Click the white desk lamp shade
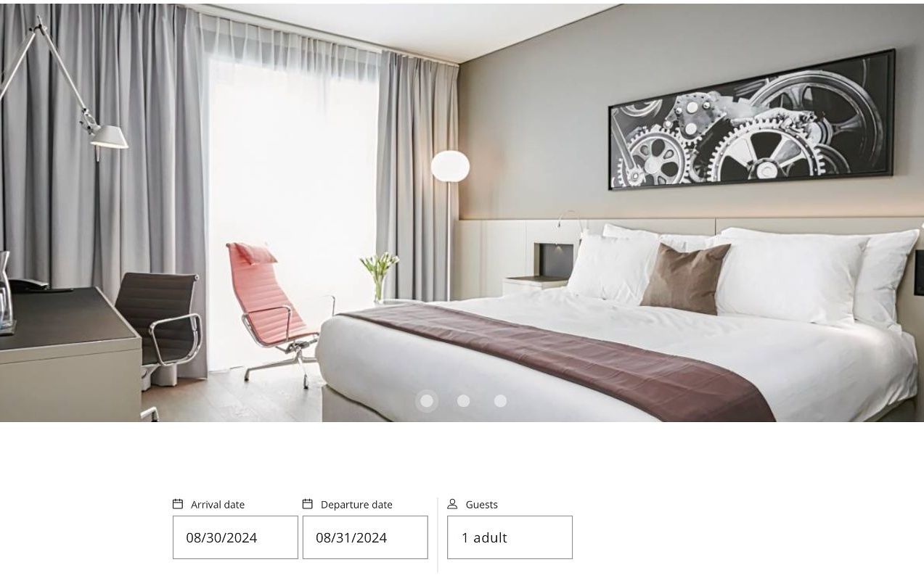Viewport: 924px width, 578px height. tap(109, 138)
